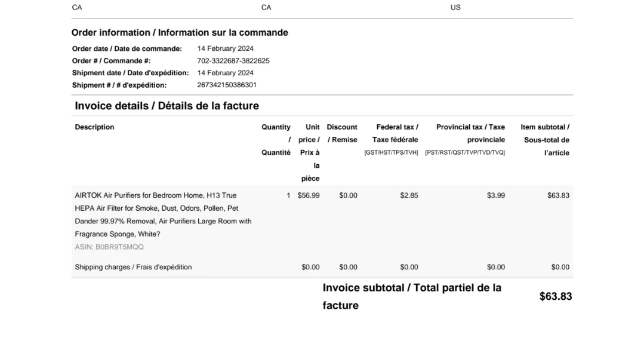Viewport: 644px width, 344px height.
Task: Click the AIRTOK Air Purifiers product description
Action: [163, 214]
